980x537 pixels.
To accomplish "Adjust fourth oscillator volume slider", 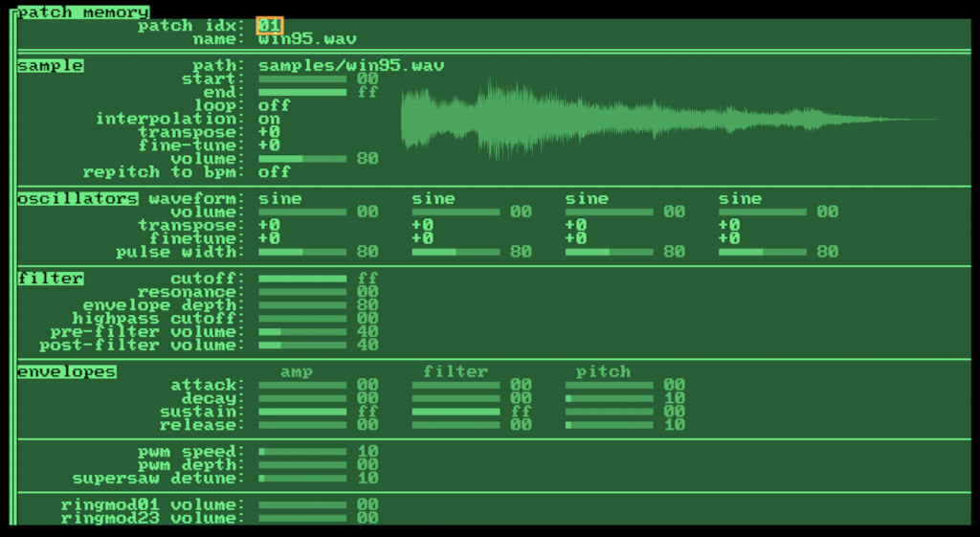I will coord(763,212).
